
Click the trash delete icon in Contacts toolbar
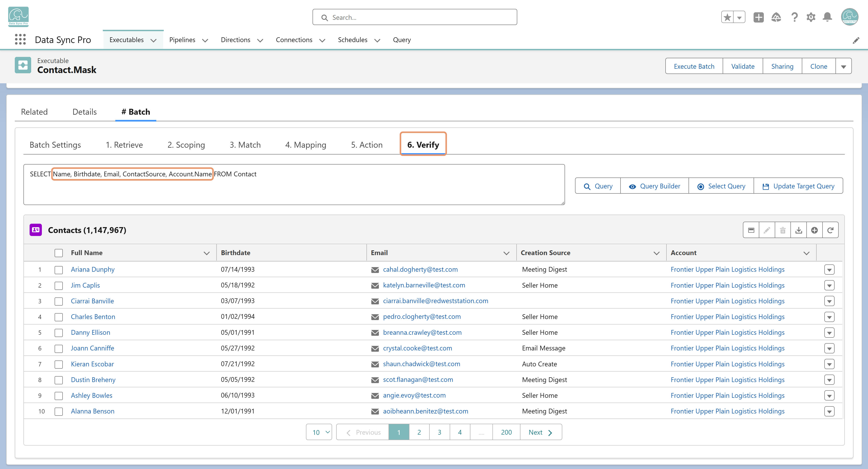(783, 230)
